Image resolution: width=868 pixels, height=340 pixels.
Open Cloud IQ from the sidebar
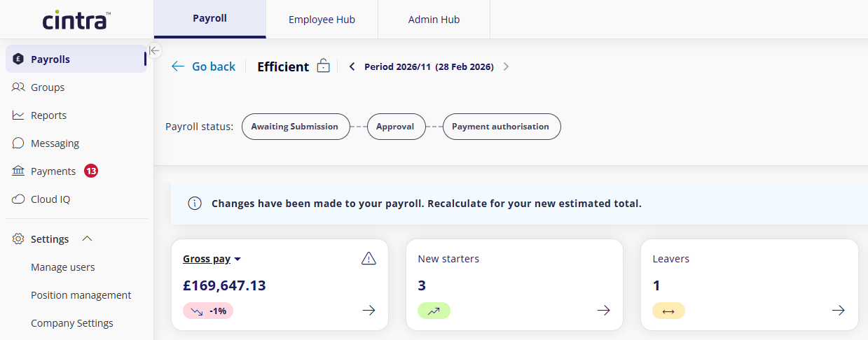[x=50, y=199]
